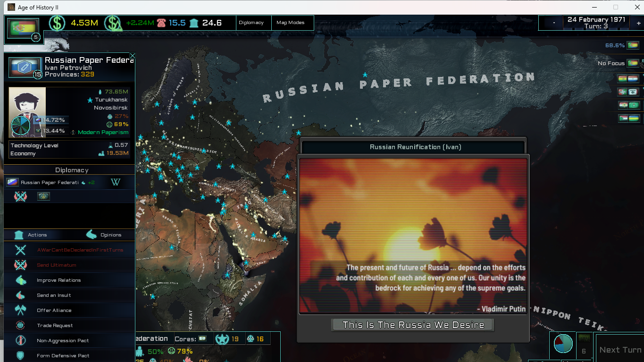Open the Map Modes menu
The height and width of the screenshot is (362, 644).
click(x=290, y=23)
